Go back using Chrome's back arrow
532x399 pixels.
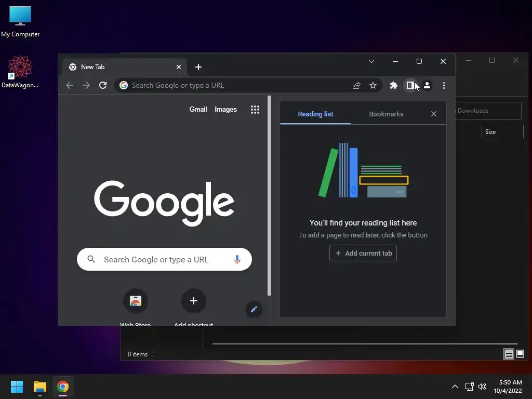[x=70, y=85]
